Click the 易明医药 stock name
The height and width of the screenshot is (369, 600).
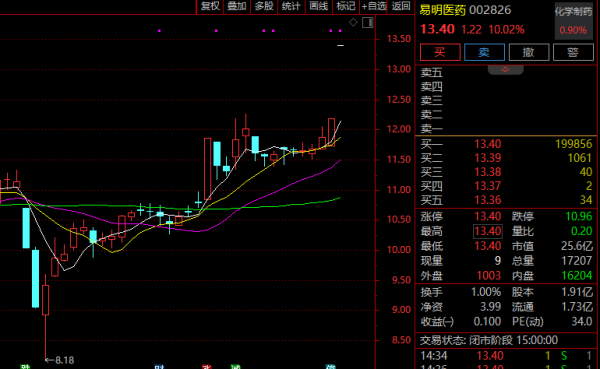tap(442, 10)
